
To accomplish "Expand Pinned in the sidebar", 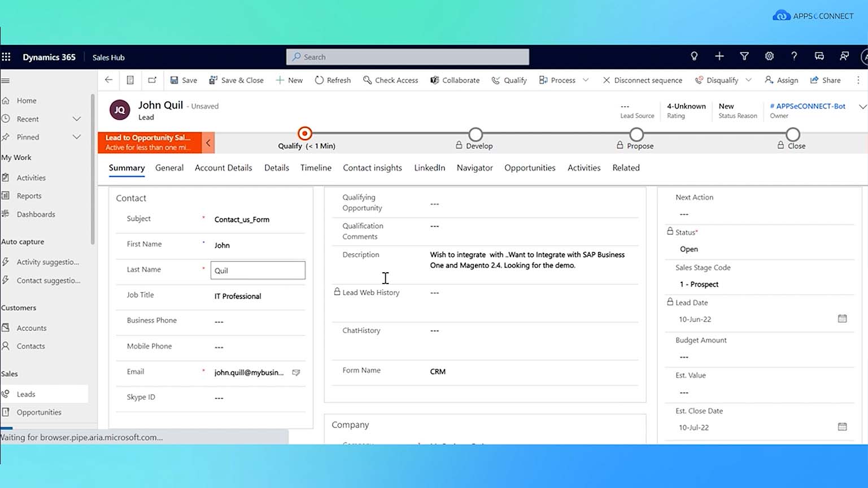I will [x=77, y=137].
